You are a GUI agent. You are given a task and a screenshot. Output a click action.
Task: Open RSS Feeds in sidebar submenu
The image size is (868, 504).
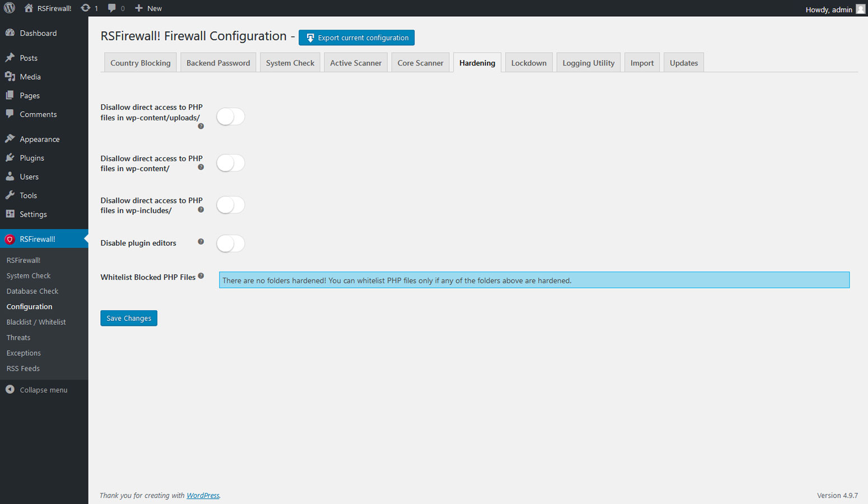(23, 368)
